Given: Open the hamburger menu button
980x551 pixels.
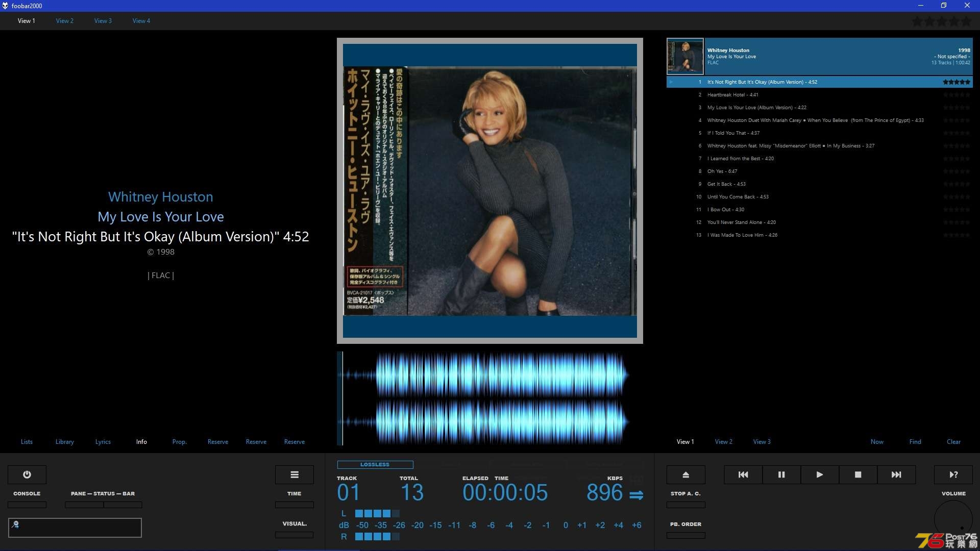Looking at the screenshot, I should [x=295, y=474].
